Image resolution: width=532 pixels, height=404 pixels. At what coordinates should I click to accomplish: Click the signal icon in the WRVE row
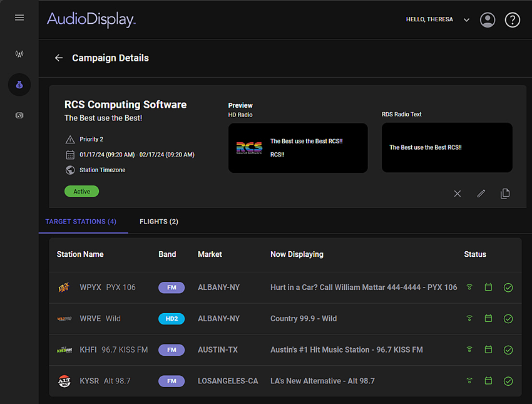[x=469, y=318]
